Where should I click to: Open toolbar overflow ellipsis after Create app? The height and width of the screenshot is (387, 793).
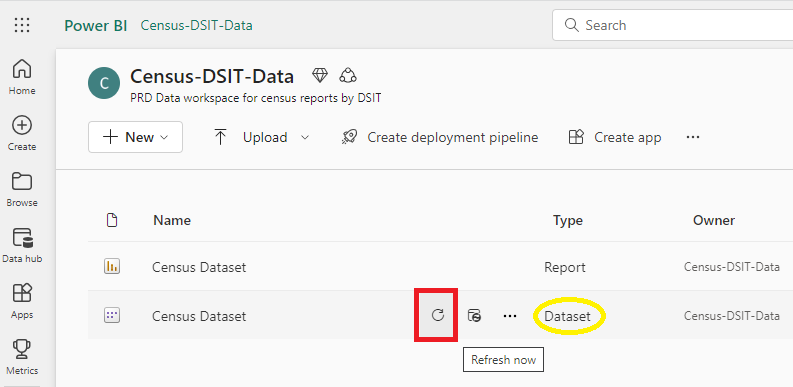(693, 137)
